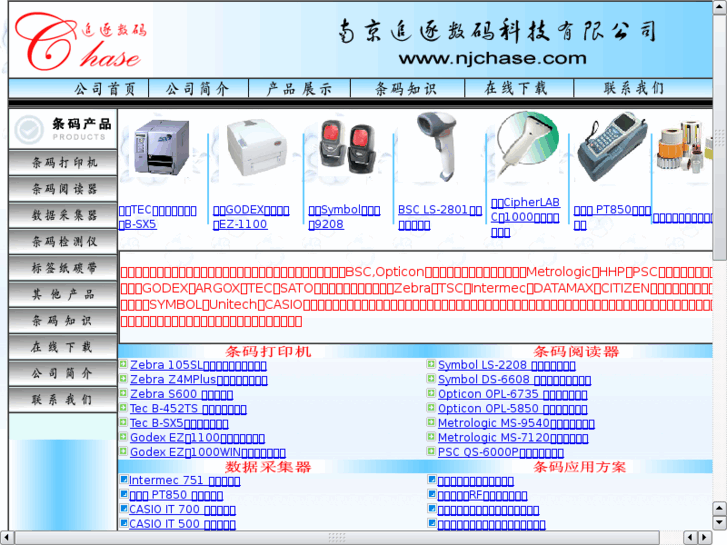
Task: Open the CipherLAB C1000 text link
Action: click(525, 217)
